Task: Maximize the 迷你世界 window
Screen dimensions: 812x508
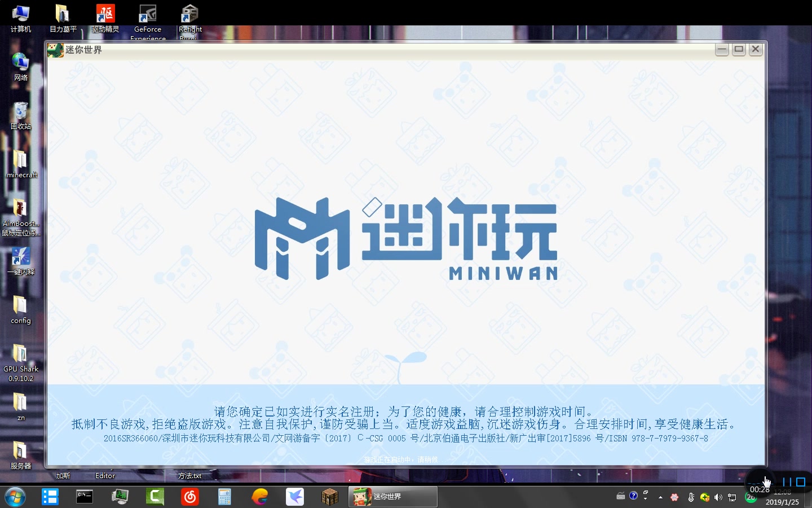Action: point(739,50)
